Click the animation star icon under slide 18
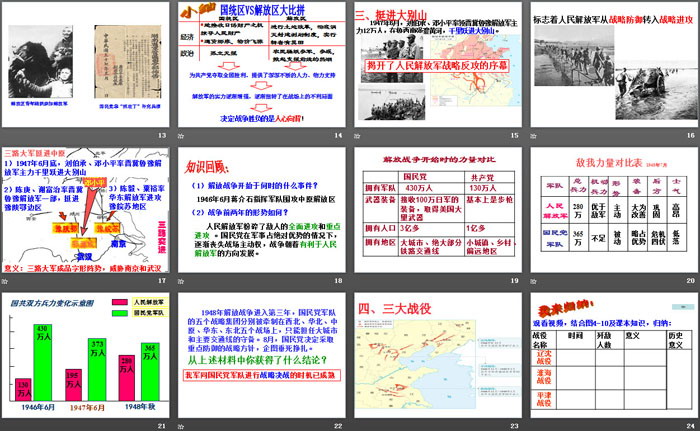 click(181, 281)
